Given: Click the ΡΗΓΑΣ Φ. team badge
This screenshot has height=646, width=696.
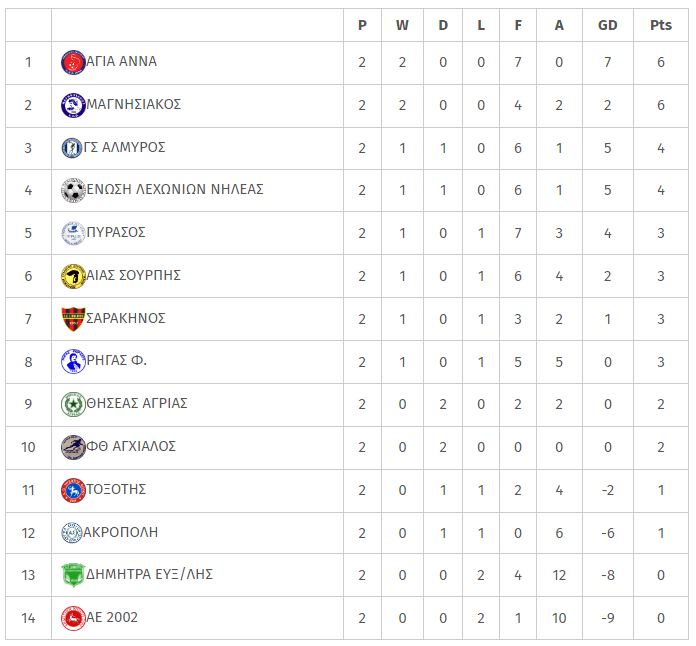Looking at the screenshot, I should pos(73,361).
